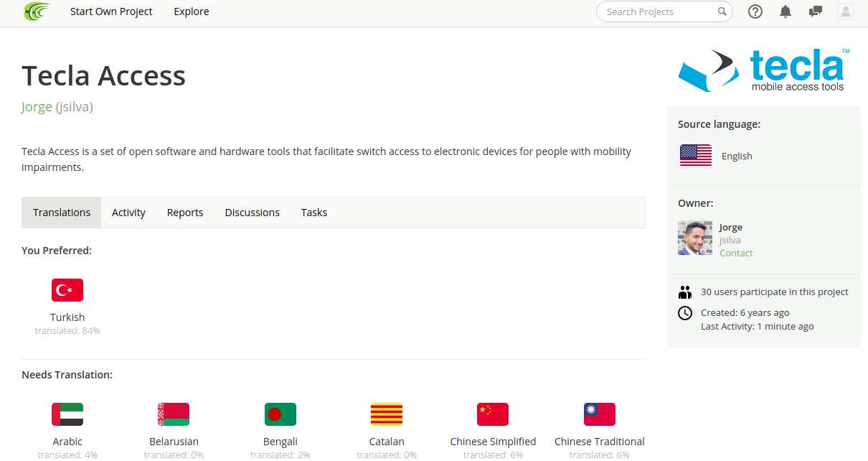Select the Bengali flag icon
Screen dimensions: 868x461
[x=280, y=414]
